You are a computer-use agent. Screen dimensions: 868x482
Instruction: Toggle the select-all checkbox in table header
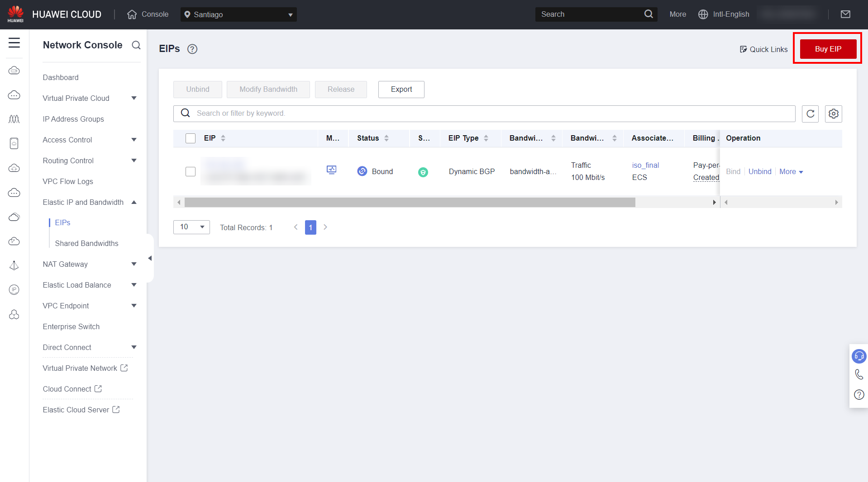[191, 138]
